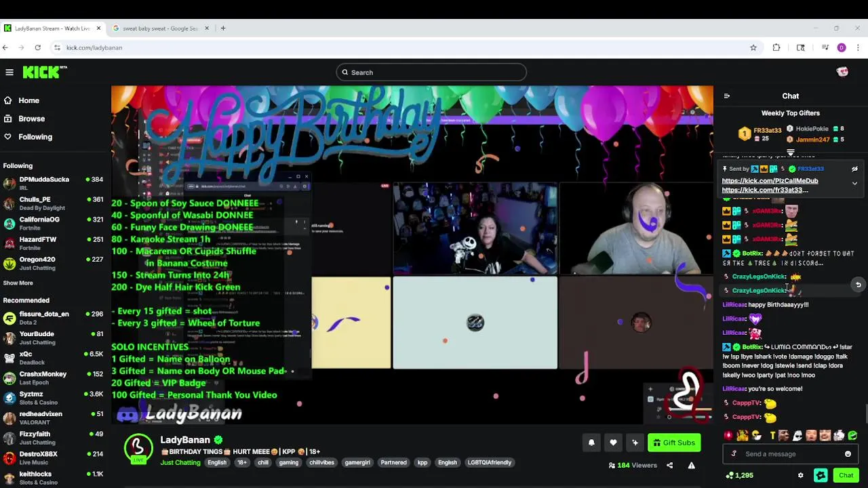Open the Just Chatting category link
The width and height of the screenshot is (868, 488).
coord(180,463)
